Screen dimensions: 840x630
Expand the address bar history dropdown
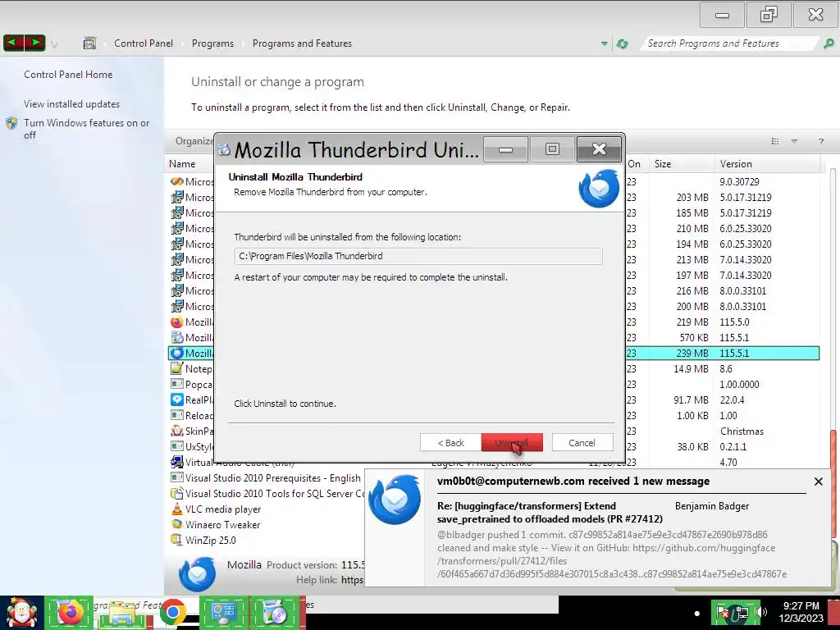(605, 43)
